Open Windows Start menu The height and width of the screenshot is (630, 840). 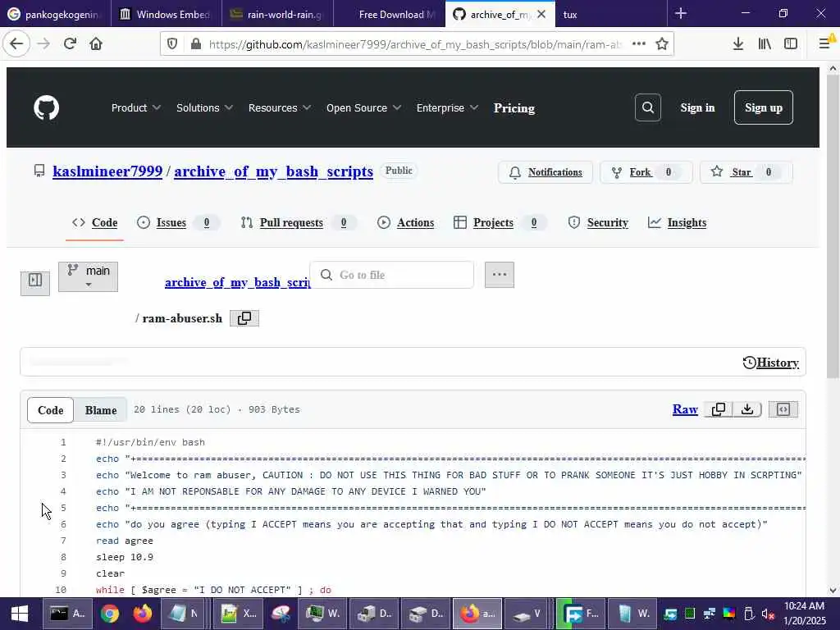20,614
